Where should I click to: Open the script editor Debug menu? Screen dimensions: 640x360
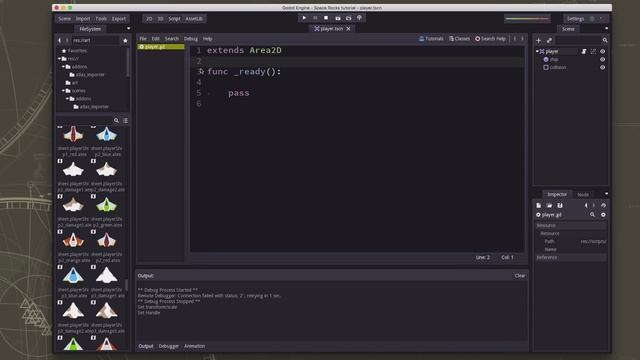(x=191, y=39)
